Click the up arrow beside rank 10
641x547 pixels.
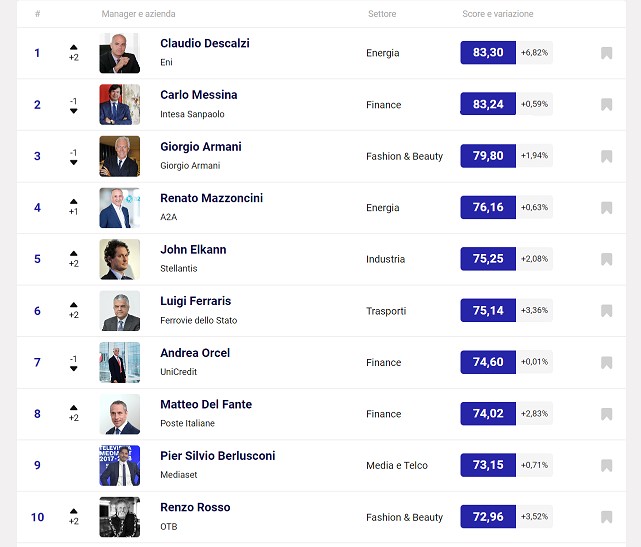tap(73, 510)
